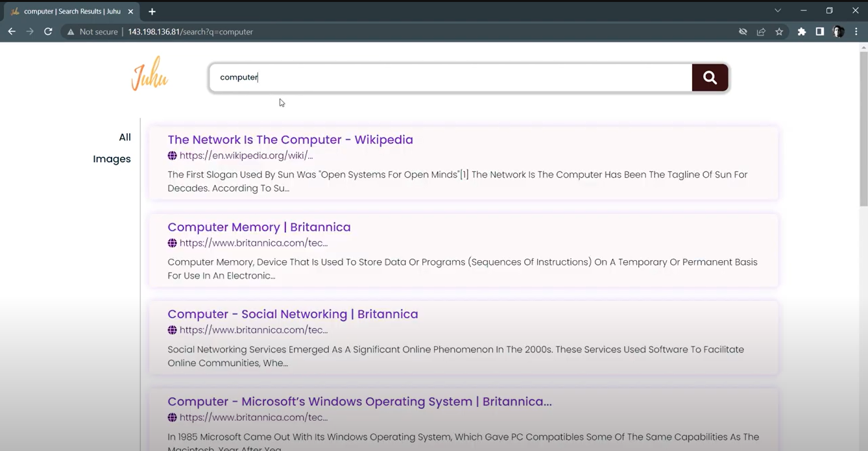
Task: Click the share page icon in the address bar
Action: (761, 32)
